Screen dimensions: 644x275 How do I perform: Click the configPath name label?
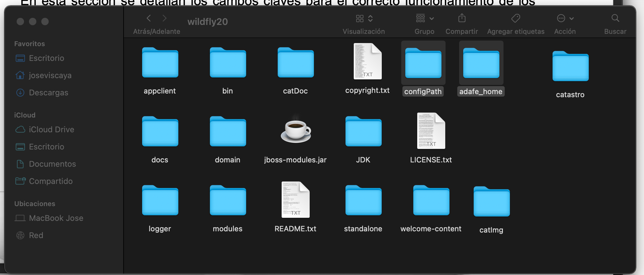coord(423,92)
